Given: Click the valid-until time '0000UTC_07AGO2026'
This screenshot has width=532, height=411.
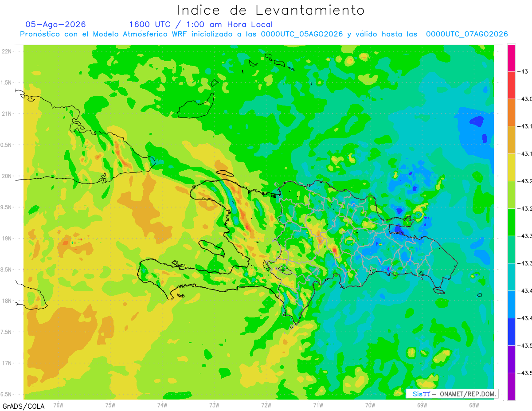Looking at the screenshot, I should point(467,34).
